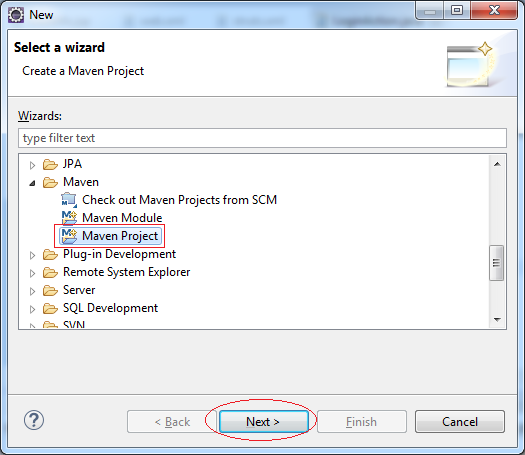Click the help question mark icon
525x455 pixels.
coord(34,420)
